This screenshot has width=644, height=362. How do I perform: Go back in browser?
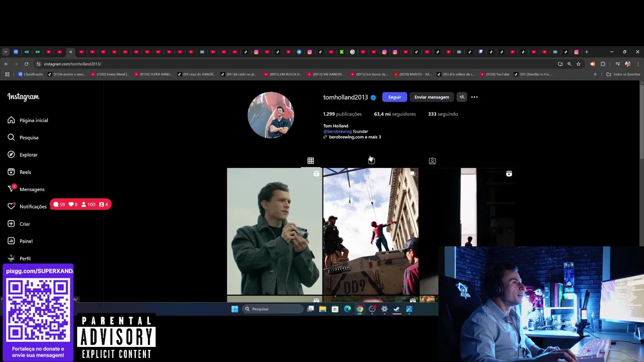(6, 64)
